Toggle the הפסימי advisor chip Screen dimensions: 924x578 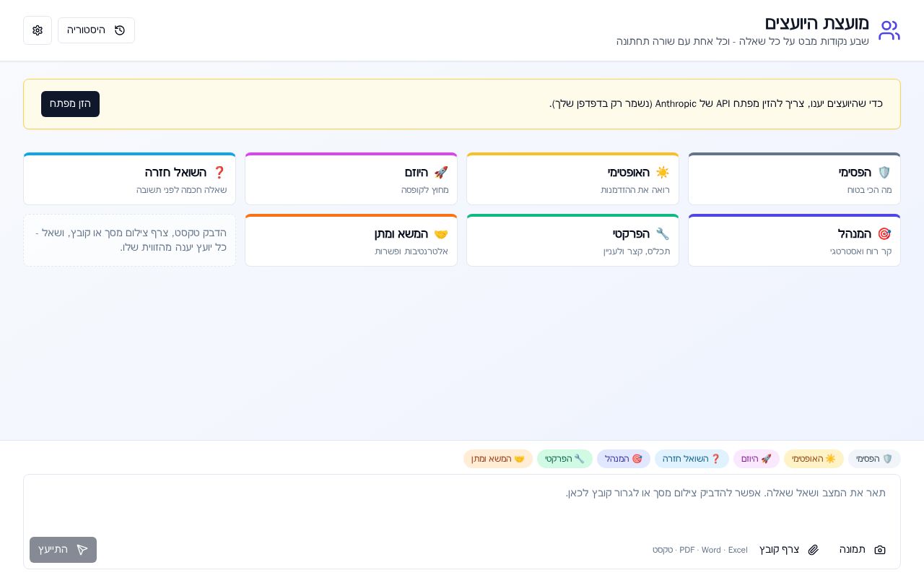coord(874,459)
